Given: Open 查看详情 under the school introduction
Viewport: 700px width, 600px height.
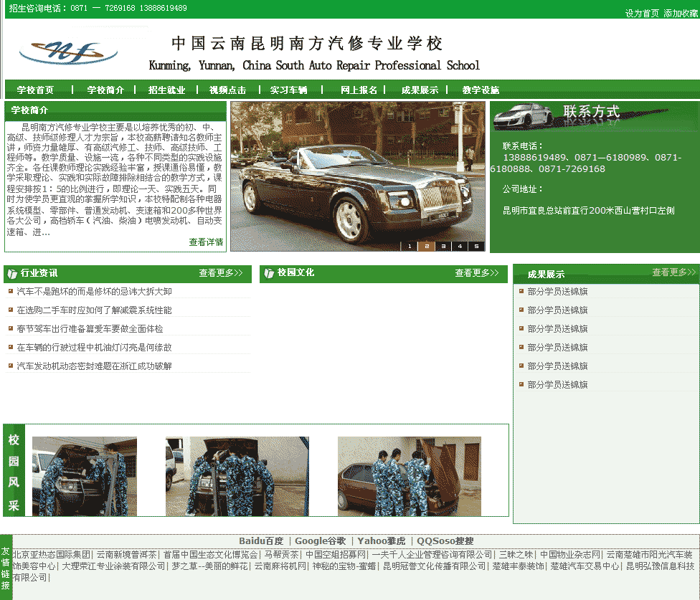Looking at the screenshot, I should [x=206, y=242].
